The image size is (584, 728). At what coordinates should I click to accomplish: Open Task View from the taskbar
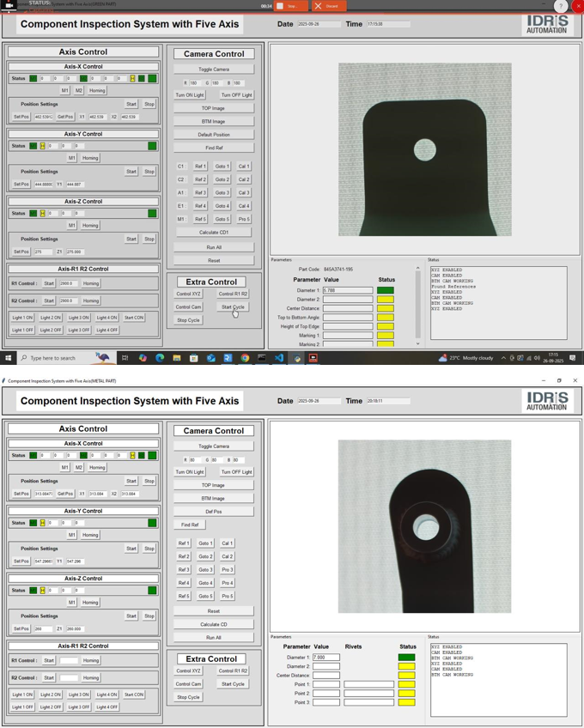125,358
